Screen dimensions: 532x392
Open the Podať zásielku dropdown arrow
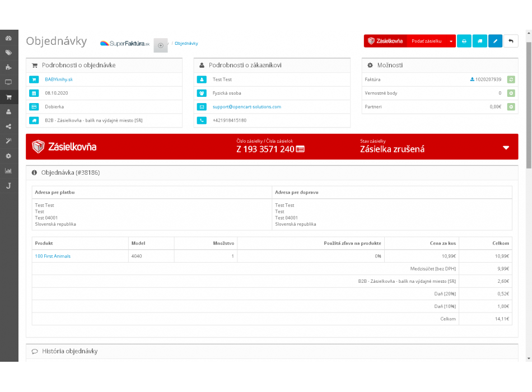click(451, 41)
